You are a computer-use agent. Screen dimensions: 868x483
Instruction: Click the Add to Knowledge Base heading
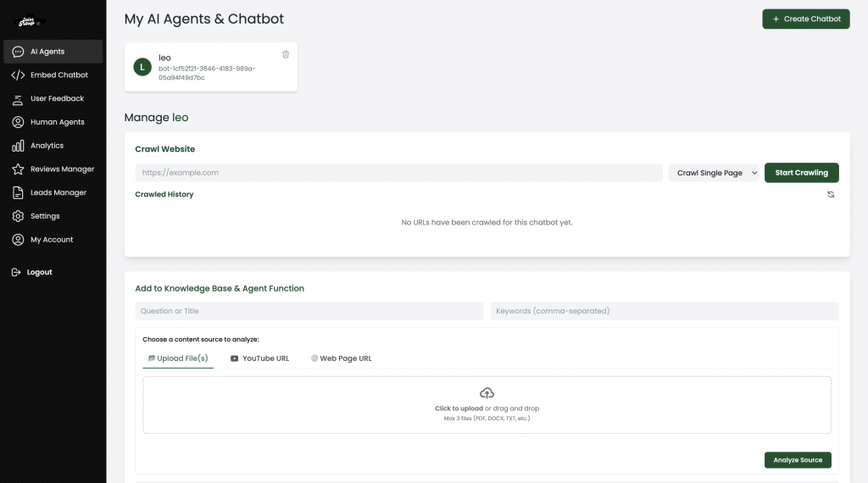[220, 288]
